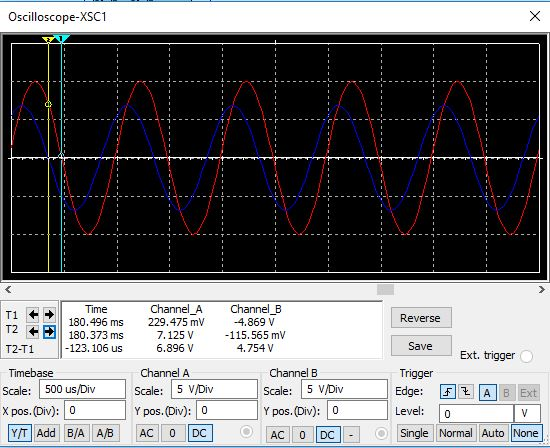Grab the yellow T2 cursor marker

[48, 40]
